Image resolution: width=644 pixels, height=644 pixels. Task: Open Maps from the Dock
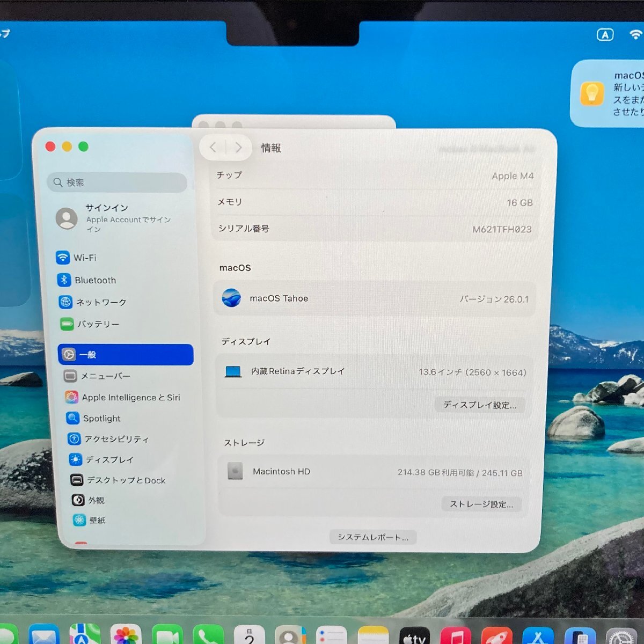(85, 634)
